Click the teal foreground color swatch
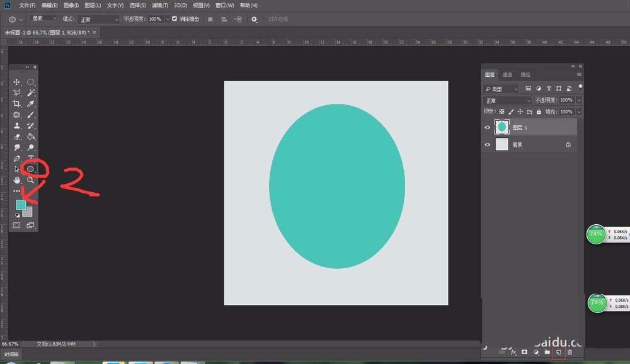The image size is (630, 364). (x=20, y=205)
